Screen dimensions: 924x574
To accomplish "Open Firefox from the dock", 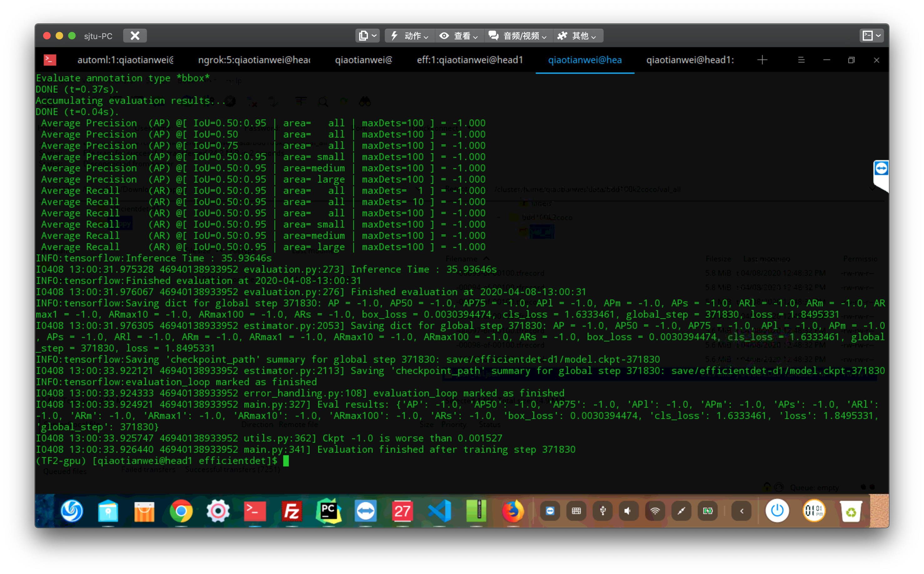I will (513, 511).
